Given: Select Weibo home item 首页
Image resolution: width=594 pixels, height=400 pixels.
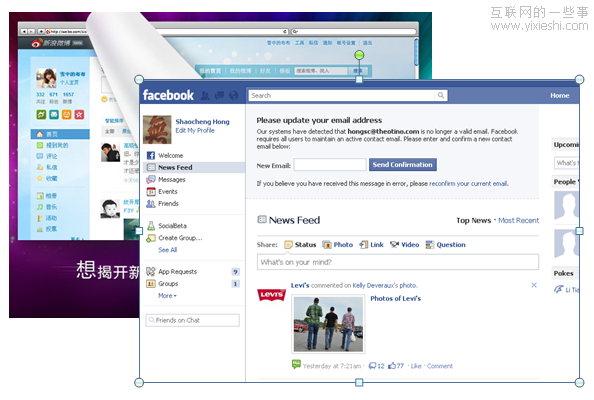Looking at the screenshot, I should pos(60,134).
